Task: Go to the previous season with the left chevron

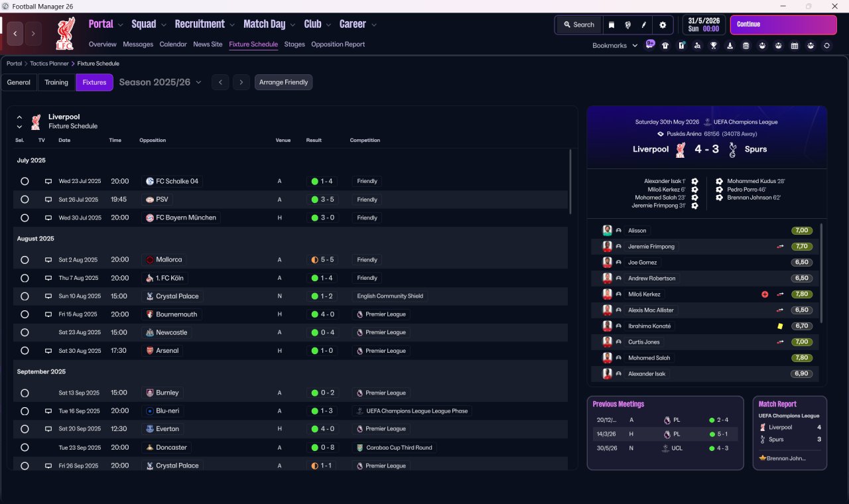Action: [x=220, y=82]
